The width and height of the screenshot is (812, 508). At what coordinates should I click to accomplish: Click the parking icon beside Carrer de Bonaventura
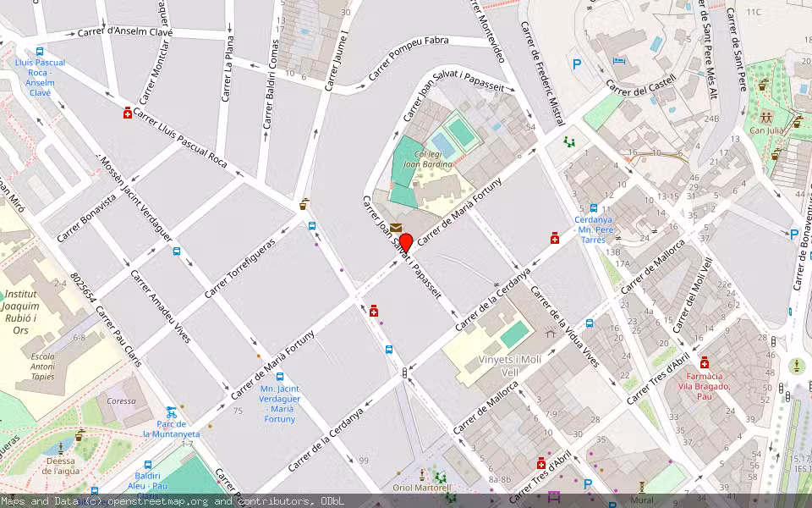(794, 234)
